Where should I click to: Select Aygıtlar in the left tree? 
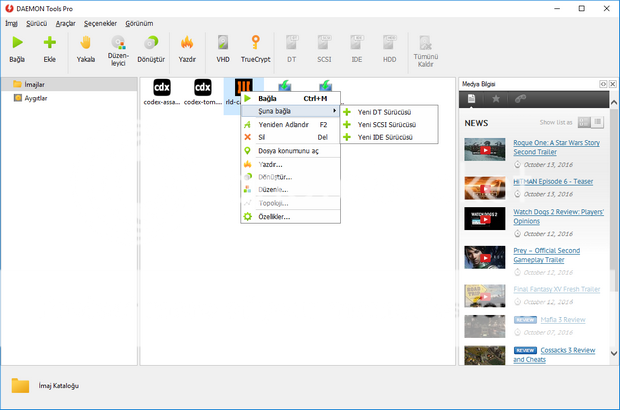69,98
